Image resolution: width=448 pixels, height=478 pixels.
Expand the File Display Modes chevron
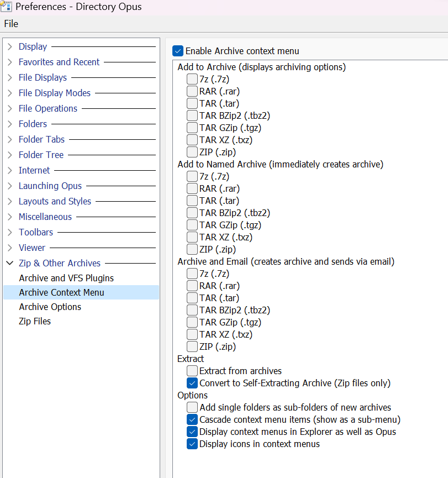(10, 93)
